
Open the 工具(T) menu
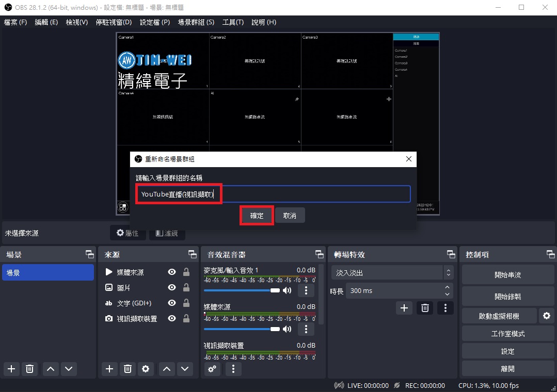click(x=233, y=22)
